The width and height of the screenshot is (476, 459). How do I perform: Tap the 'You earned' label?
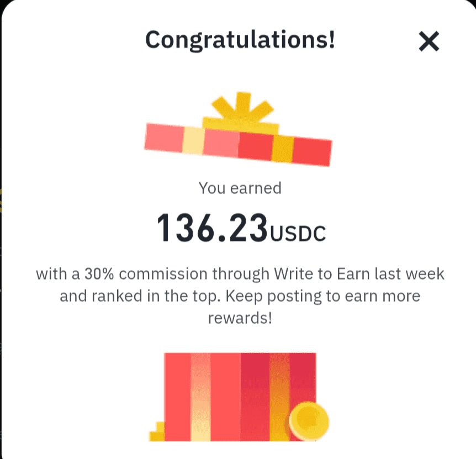tap(240, 188)
